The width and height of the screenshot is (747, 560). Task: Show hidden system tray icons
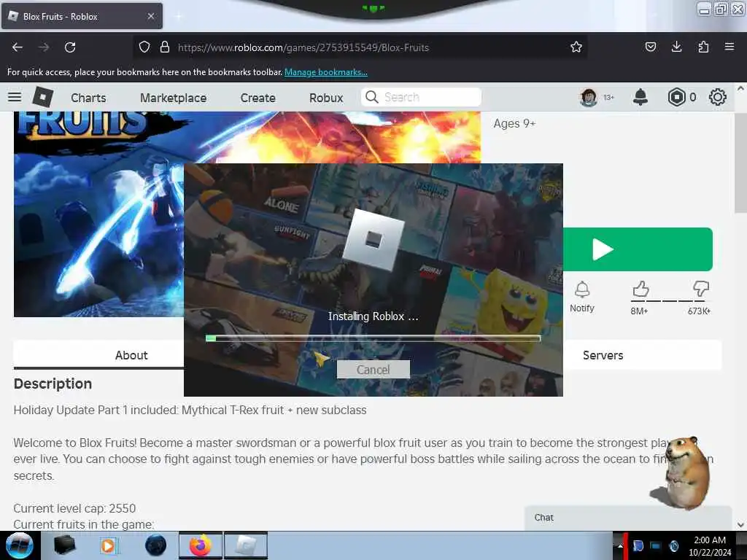[x=620, y=546]
